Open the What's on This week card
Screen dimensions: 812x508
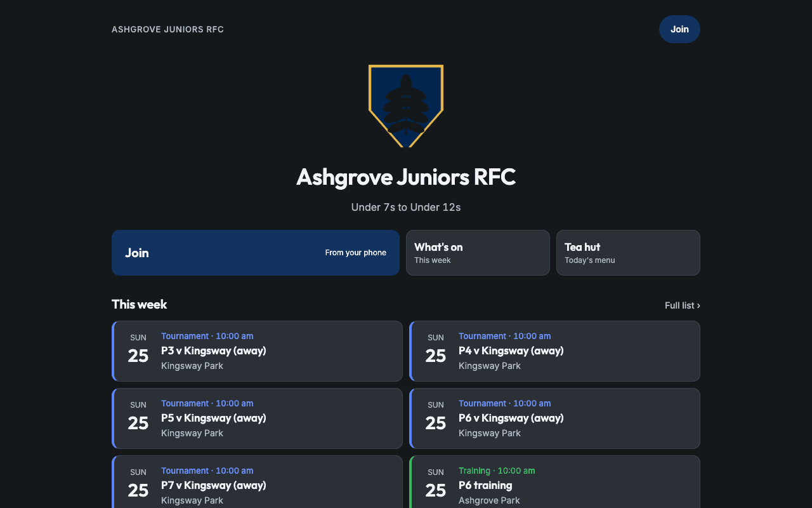click(x=478, y=253)
